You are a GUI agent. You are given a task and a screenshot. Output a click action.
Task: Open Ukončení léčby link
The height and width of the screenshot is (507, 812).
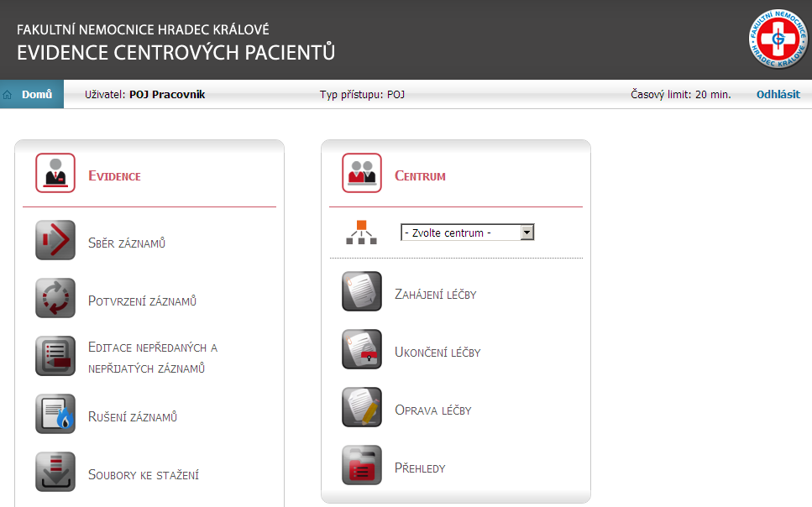[437, 353]
